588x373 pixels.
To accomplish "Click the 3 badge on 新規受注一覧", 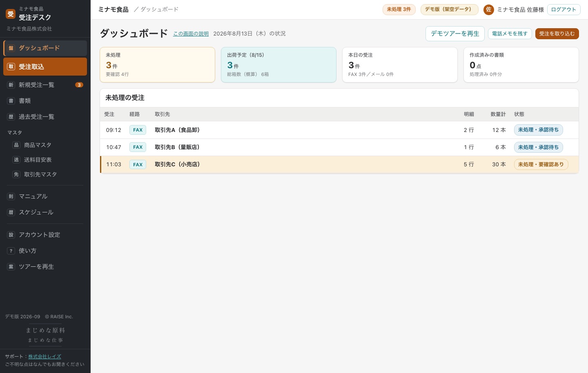I will [x=79, y=85].
